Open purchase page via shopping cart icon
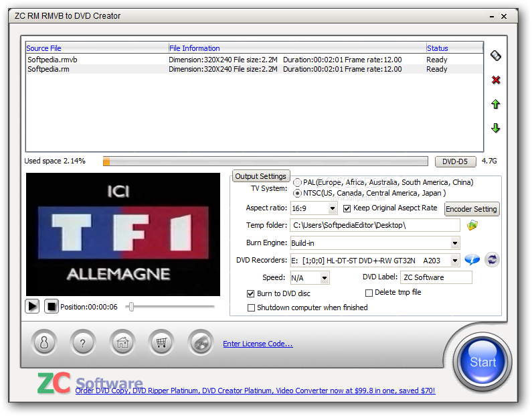The height and width of the screenshot is (416, 532). click(161, 342)
